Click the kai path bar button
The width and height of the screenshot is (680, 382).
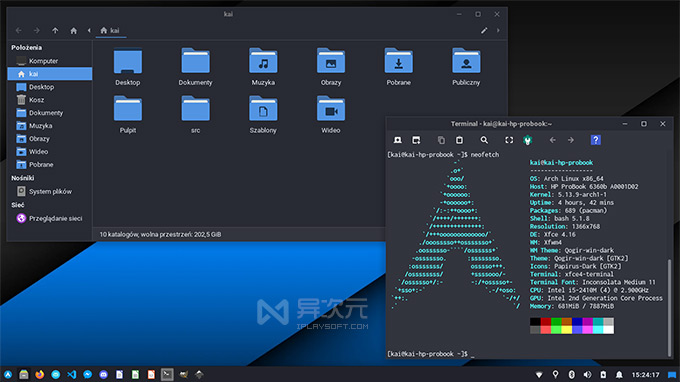(110, 30)
